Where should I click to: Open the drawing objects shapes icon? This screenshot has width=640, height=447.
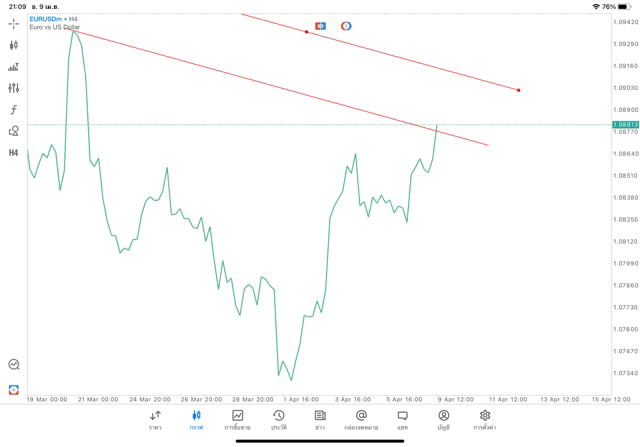click(x=14, y=131)
